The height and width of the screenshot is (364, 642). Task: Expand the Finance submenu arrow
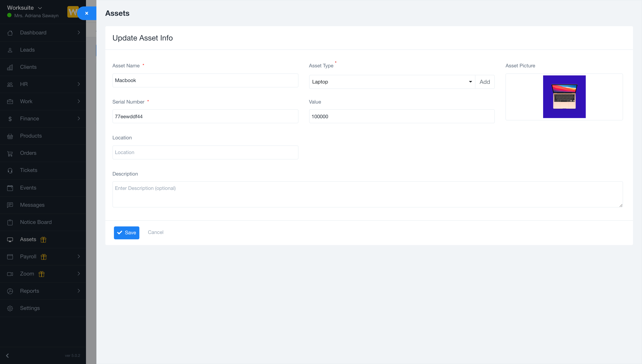tap(79, 119)
